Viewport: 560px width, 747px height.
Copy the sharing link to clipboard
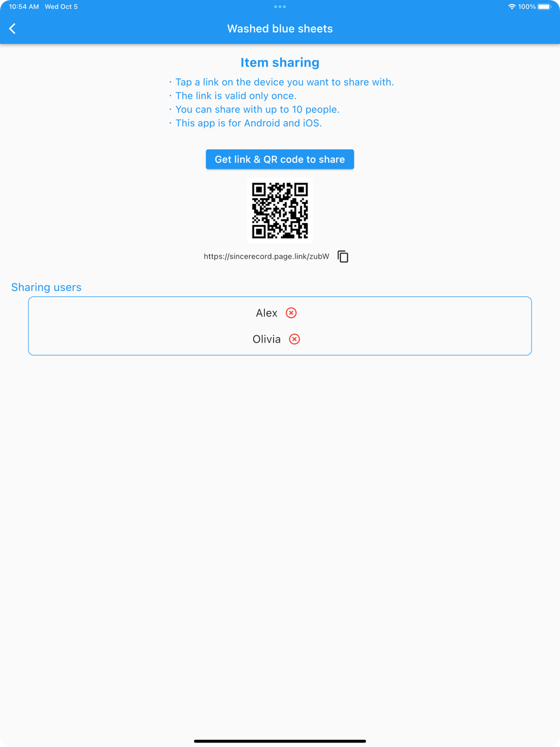343,256
